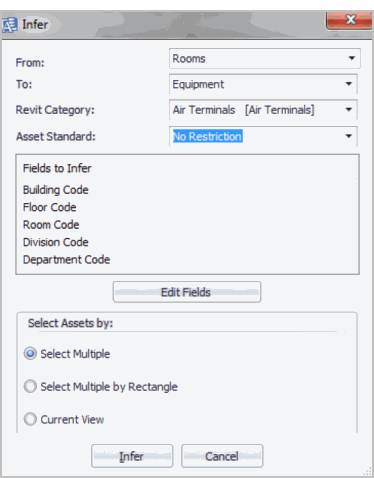
Task: Click the Edit Fields button
Action: tap(187, 292)
